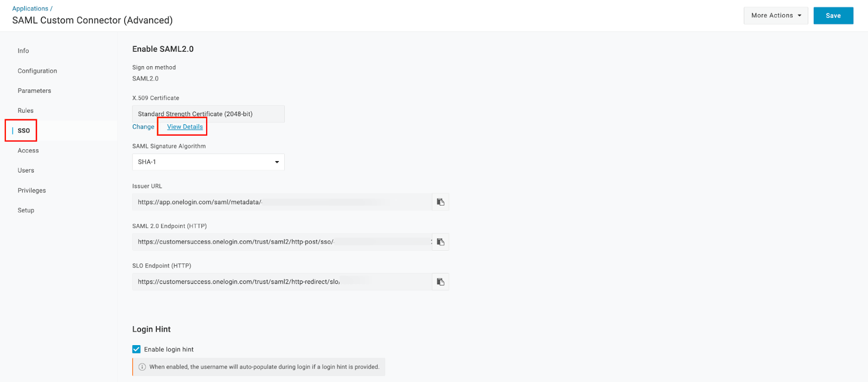Switch to the Access section
Image resolution: width=868 pixels, height=382 pixels.
point(28,151)
